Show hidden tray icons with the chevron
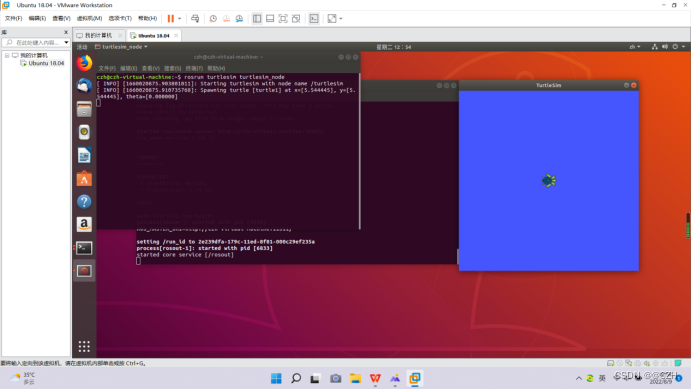 (x=579, y=378)
